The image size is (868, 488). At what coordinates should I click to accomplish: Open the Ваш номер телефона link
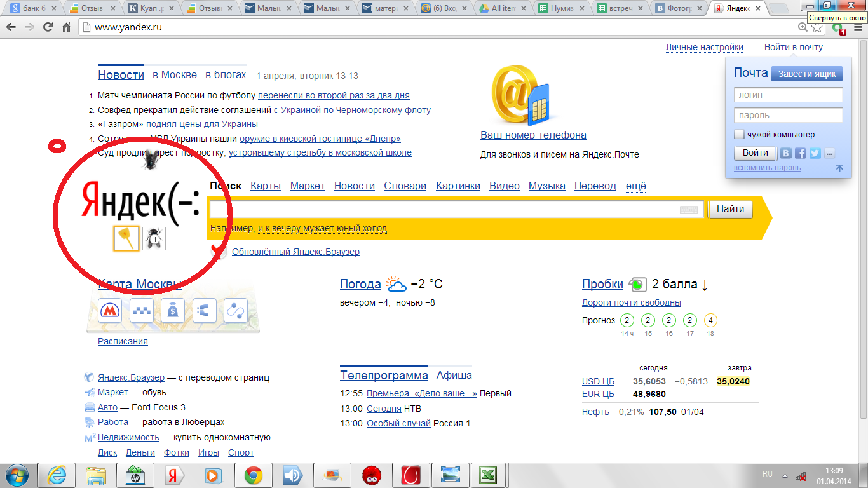[x=533, y=135]
